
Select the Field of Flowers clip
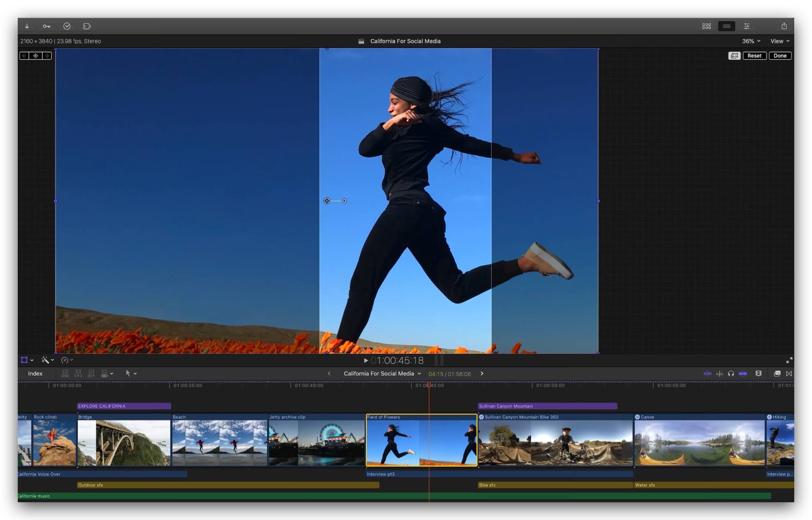pyautogui.click(x=421, y=440)
